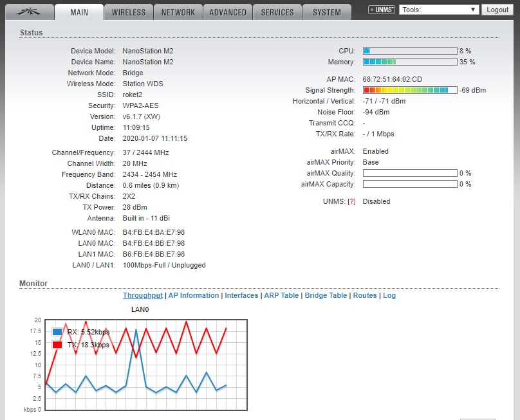Viewport: 520px width, 420px height.
Task: Click the Date value 2020-01-07 11:11:15
Action: (155, 138)
